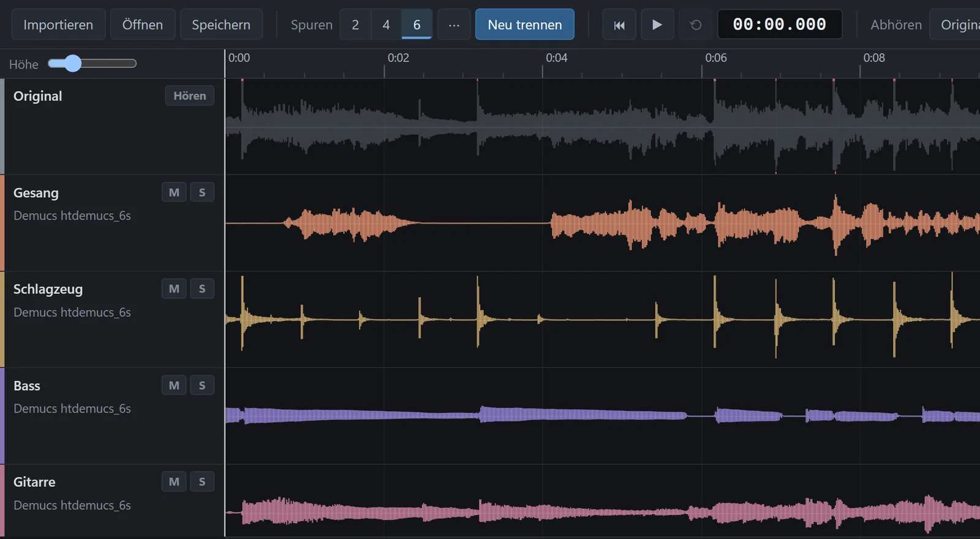The height and width of the screenshot is (539, 980).
Task: Click the Neu trennen button
Action: [525, 24]
